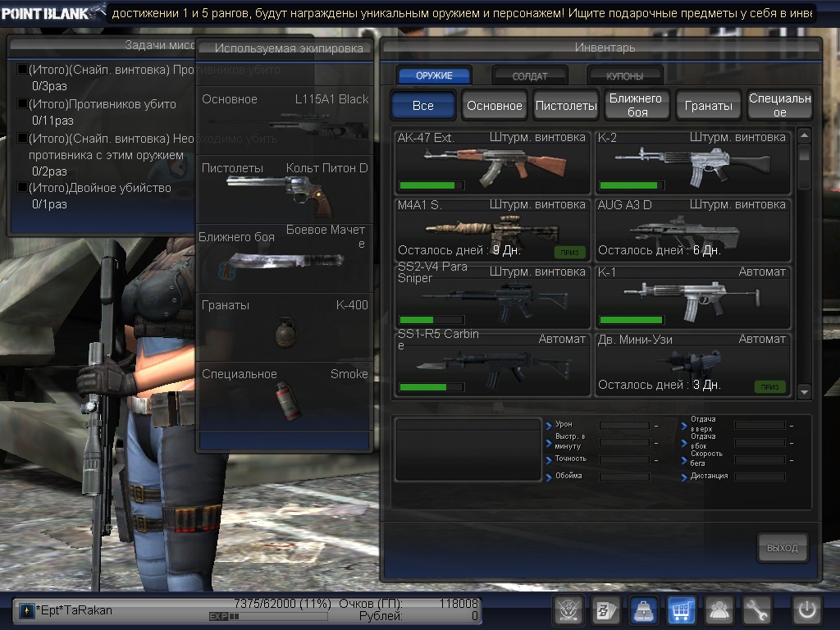Click the ПРИЗ badge on Дв. Мини-Узи
Image resolution: width=840 pixels, height=630 pixels.
769,386
